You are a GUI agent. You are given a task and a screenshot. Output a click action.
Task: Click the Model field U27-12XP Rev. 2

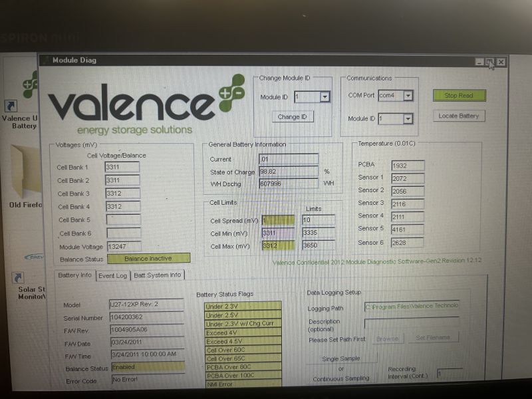tap(146, 305)
